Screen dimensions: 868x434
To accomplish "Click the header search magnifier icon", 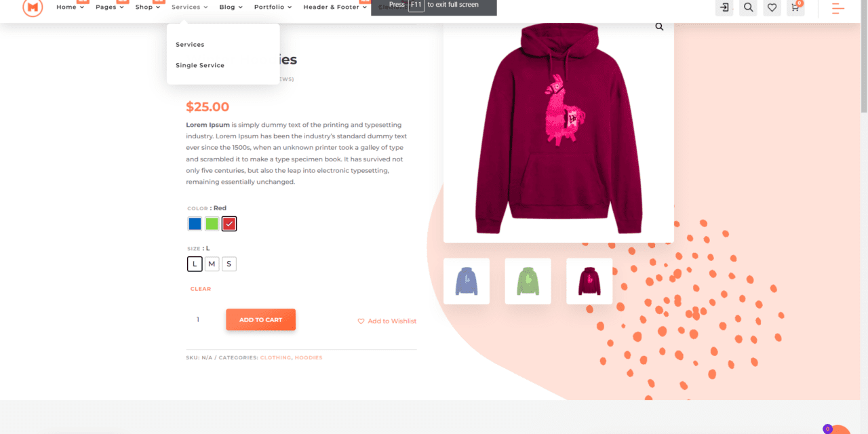I will [x=748, y=7].
